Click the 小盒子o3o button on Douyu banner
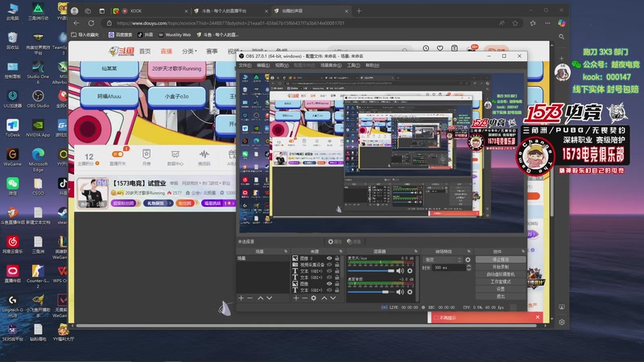This screenshot has width=644, height=362. 176,97
